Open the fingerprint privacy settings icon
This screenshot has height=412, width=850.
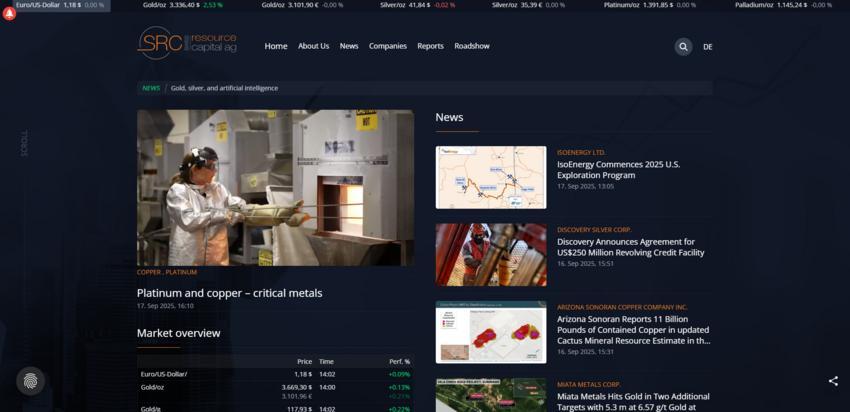pos(30,381)
